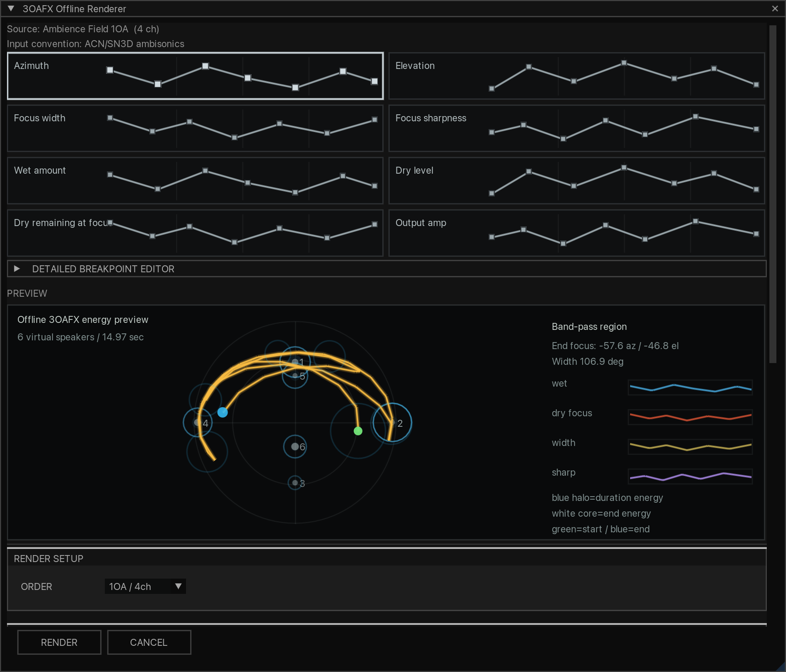Screen dimensions: 786x672
Task: Click virtual speaker 6 in the preview
Action: coord(295,446)
